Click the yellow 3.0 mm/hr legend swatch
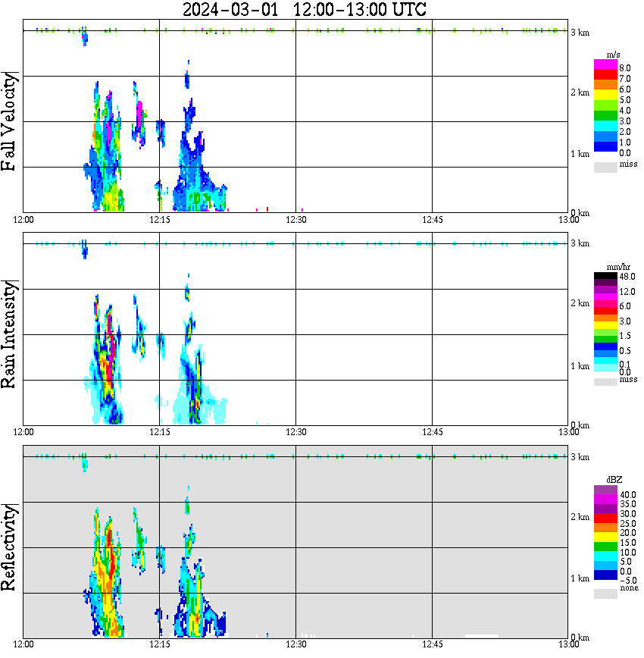This screenshot has height=658, width=644. (x=605, y=325)
